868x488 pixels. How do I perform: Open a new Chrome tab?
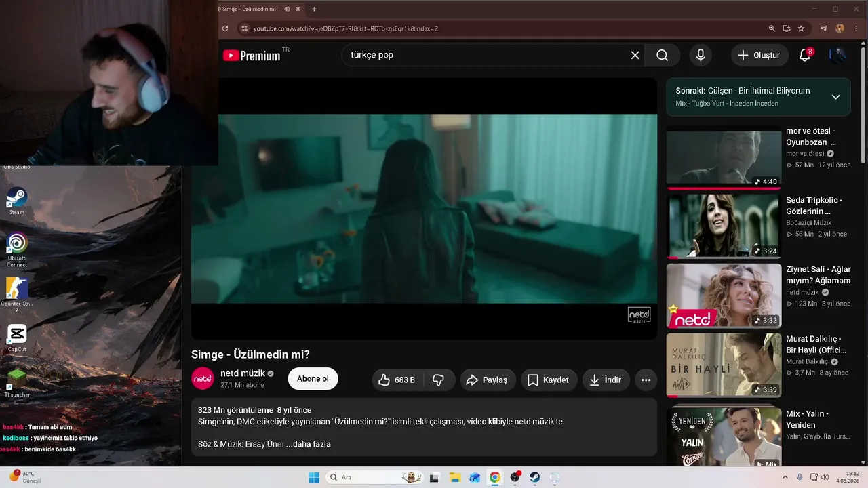click(x=314, y=9)
